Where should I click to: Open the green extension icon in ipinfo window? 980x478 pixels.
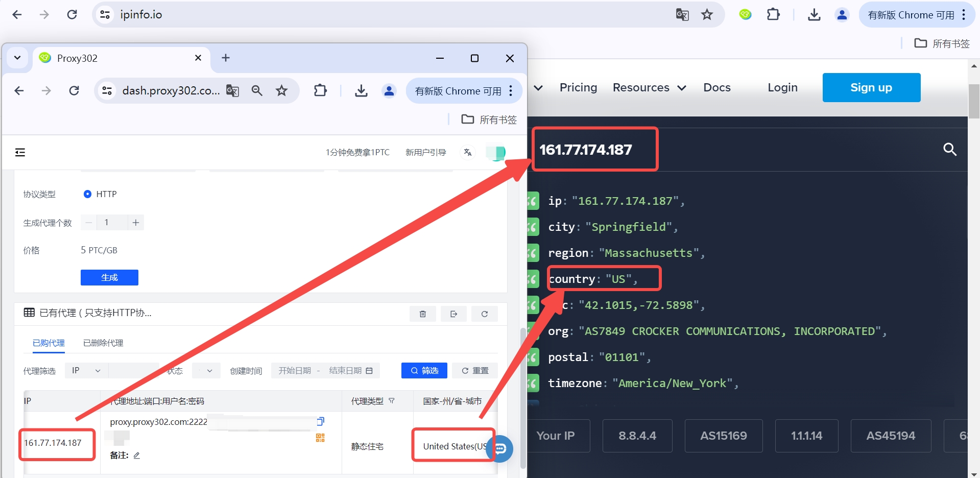pyautogui.click(x=745, y=14)
